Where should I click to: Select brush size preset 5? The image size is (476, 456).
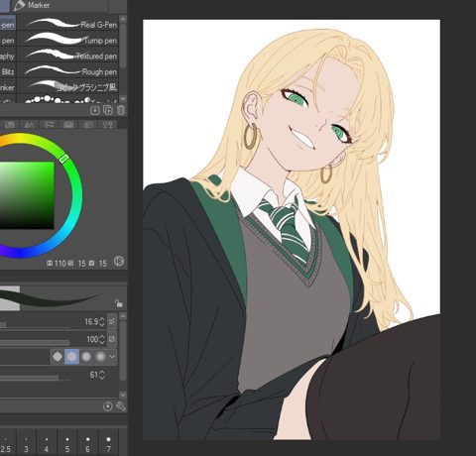67,443
